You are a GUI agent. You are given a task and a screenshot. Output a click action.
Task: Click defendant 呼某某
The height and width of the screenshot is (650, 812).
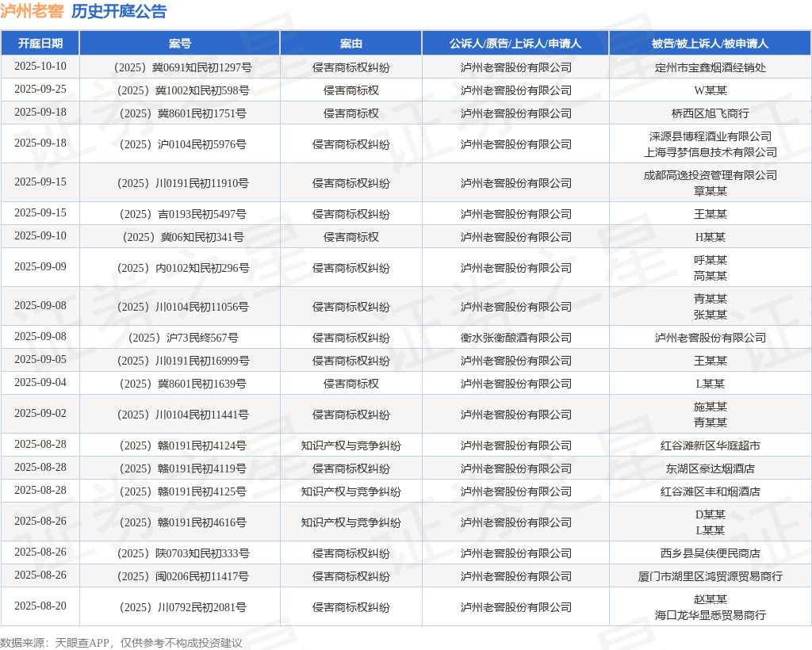(710, 260)
